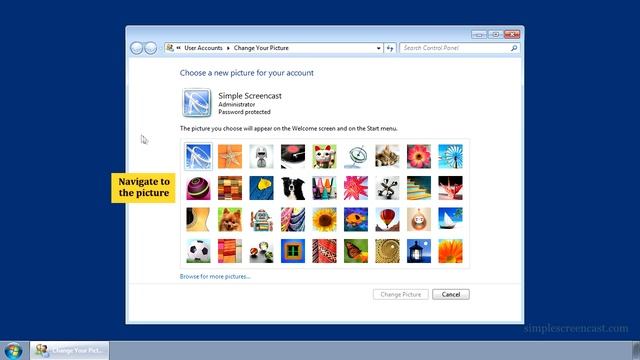Go forward using the Forward arrow
The height and width of the screenshot is (360, 640).
point(151,48)
